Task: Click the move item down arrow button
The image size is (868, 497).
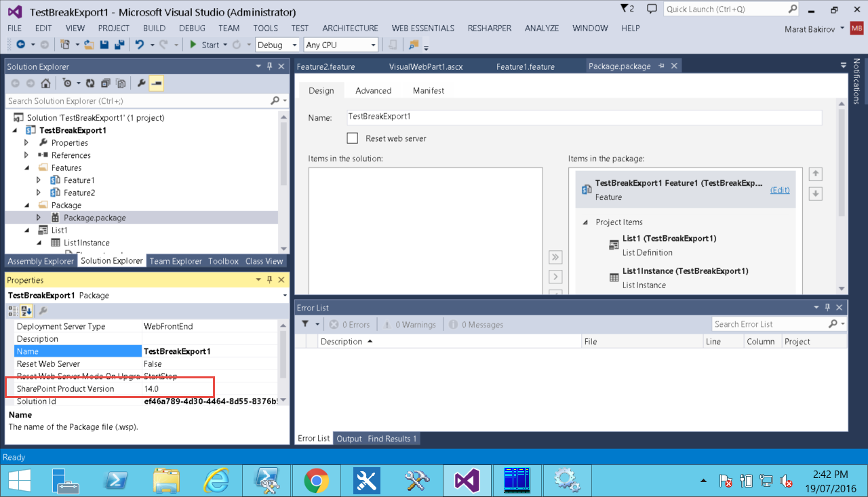Action: click(816, 193)
